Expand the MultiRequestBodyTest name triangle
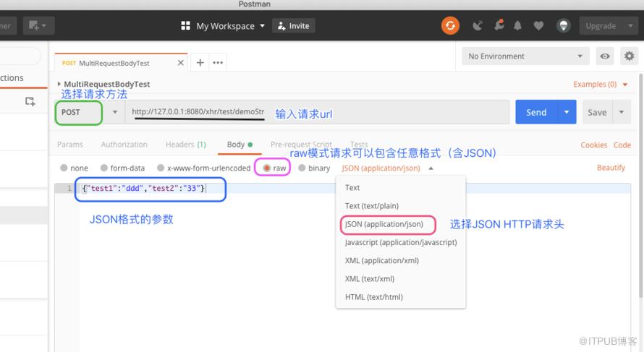 tap(59, 84)
